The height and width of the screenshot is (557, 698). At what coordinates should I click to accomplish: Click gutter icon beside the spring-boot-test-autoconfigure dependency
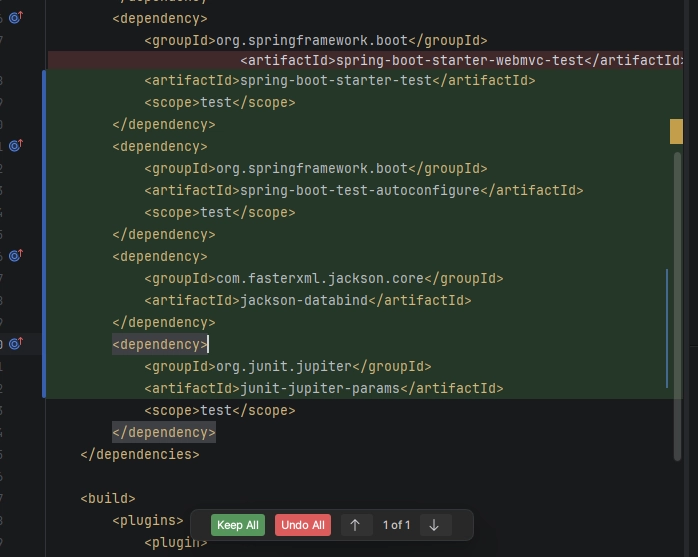coord(15,146)
